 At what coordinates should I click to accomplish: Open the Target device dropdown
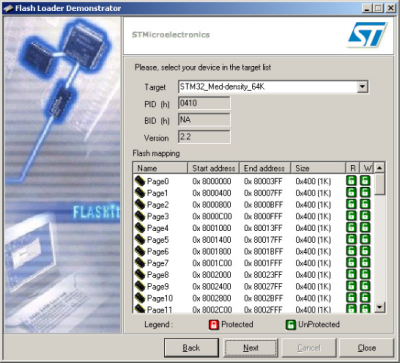pos(362,87)
